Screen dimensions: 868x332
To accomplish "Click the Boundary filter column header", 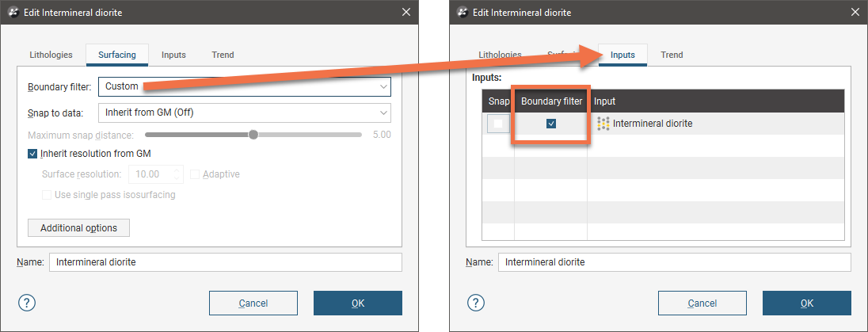I will click(x=551, y=101).
